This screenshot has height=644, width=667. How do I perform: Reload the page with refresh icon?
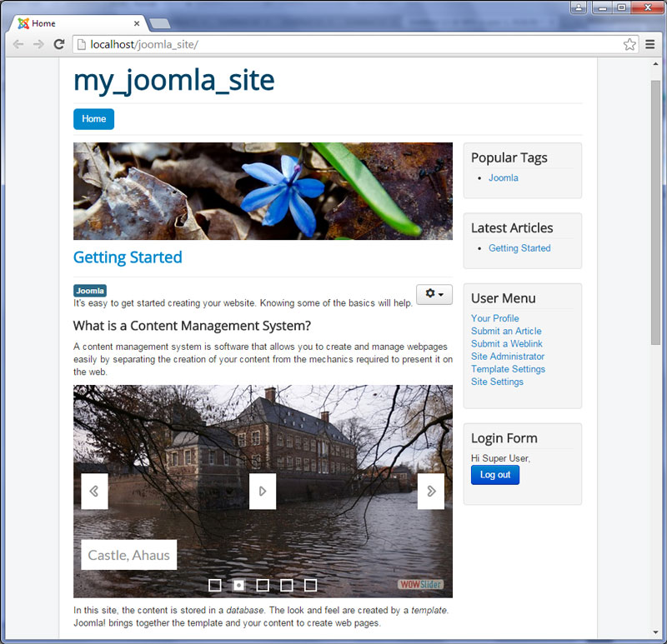coord(59,44)
